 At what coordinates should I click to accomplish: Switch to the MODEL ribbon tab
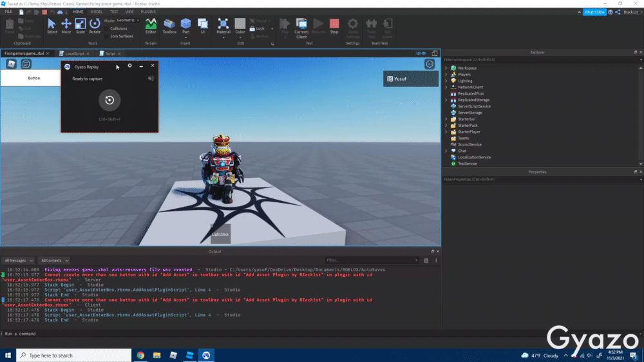click(96, 12)
